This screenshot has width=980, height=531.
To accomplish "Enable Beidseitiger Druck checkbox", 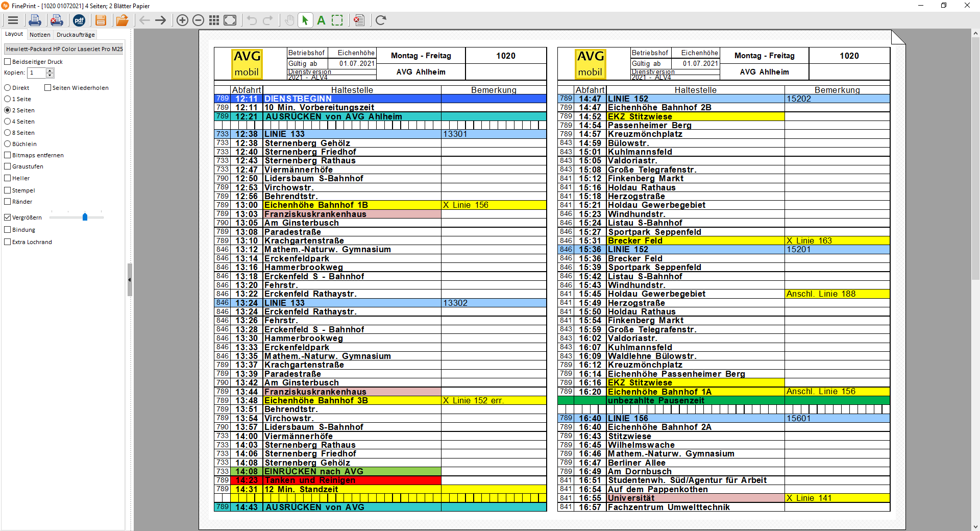I will click(8, 62).
